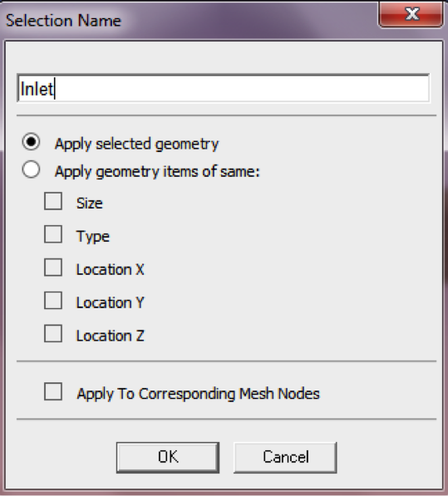Confirm the dialog with the OK button

point(168,458)
